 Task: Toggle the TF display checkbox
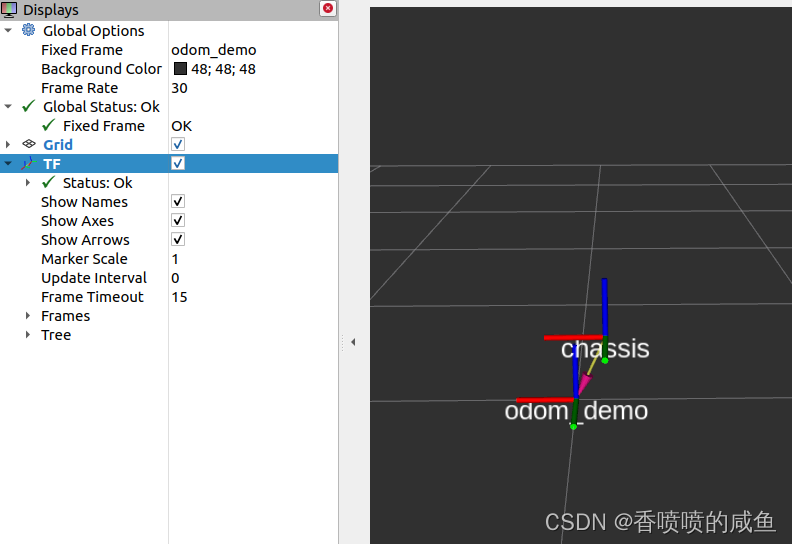(x=178, y=163)
